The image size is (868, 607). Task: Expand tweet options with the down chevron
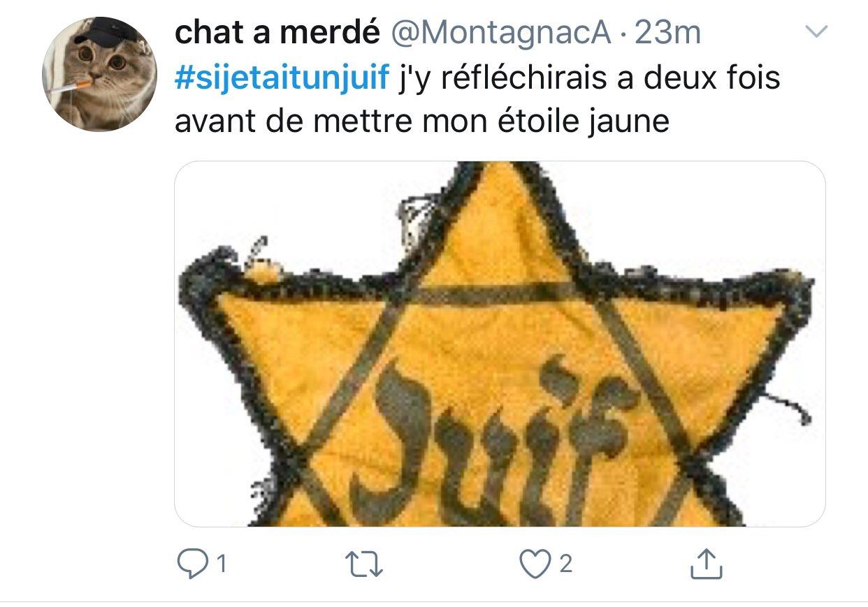coord(816,31)
